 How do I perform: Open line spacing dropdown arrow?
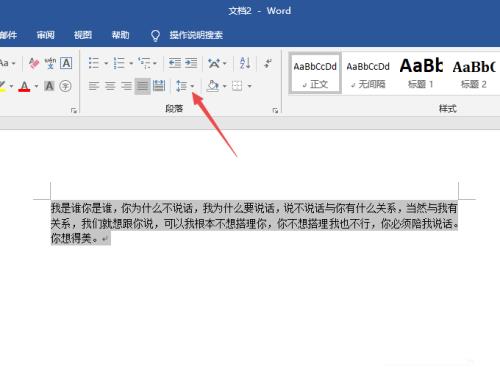pos(192,86)
